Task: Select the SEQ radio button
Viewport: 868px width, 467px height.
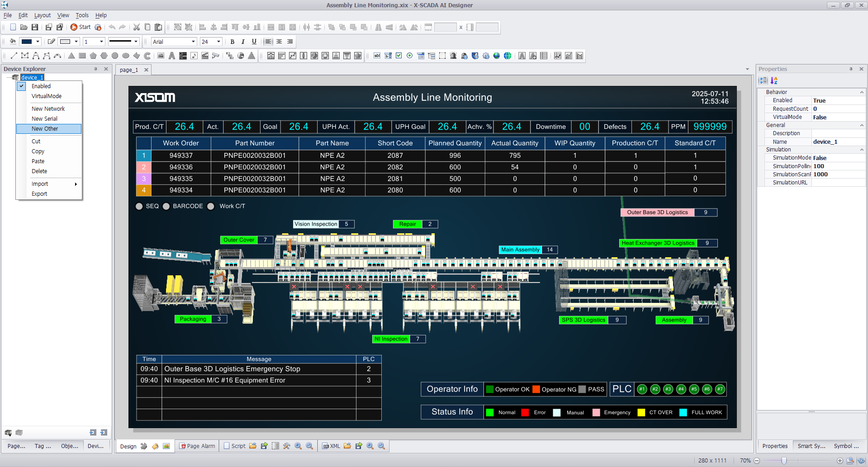Action: pyautogui.click(x=139, y=206)
